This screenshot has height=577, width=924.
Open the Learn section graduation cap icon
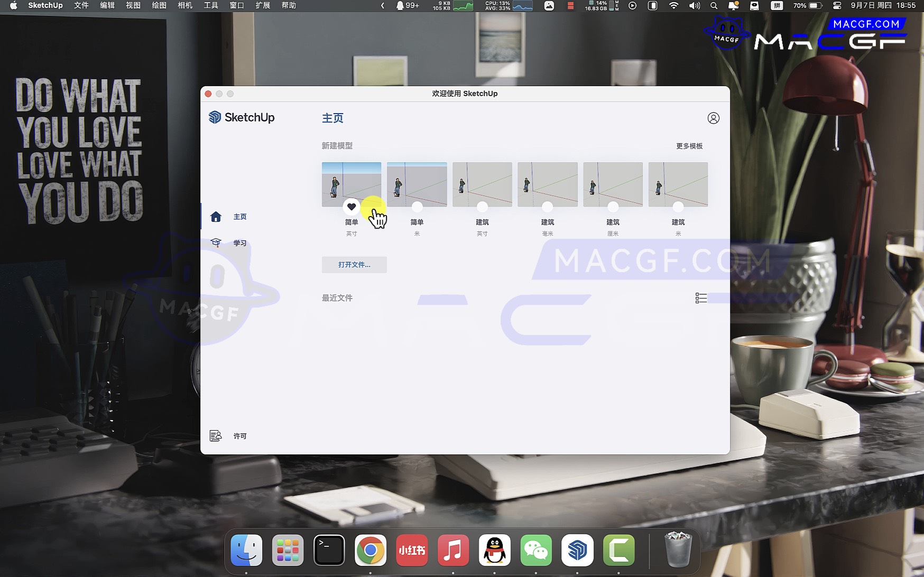216,243
